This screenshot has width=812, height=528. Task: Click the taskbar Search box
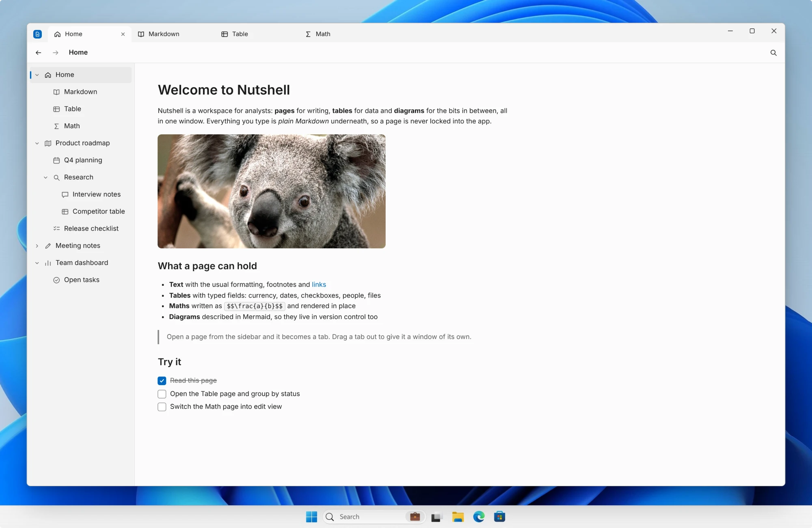click(374, 517)
